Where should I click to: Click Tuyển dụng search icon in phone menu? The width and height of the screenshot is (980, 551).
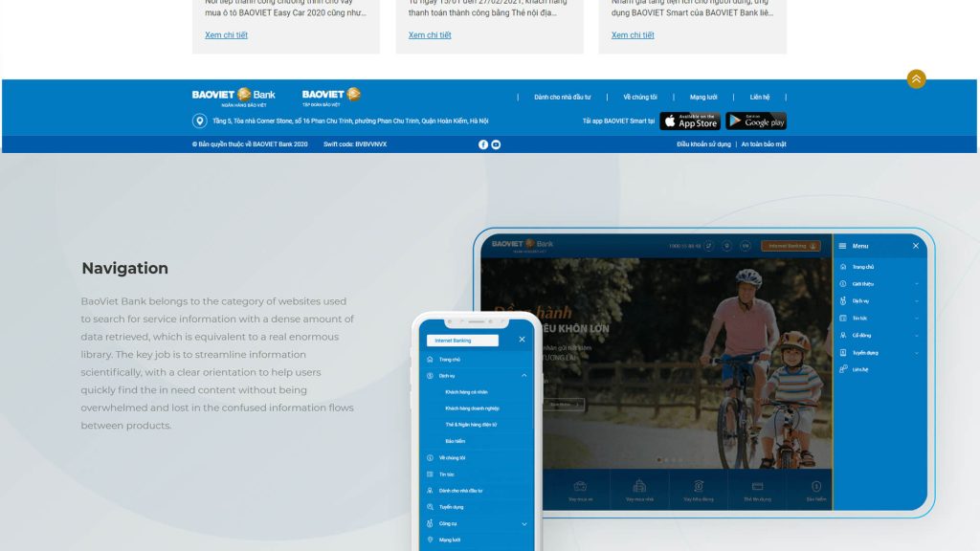point(430,507)
